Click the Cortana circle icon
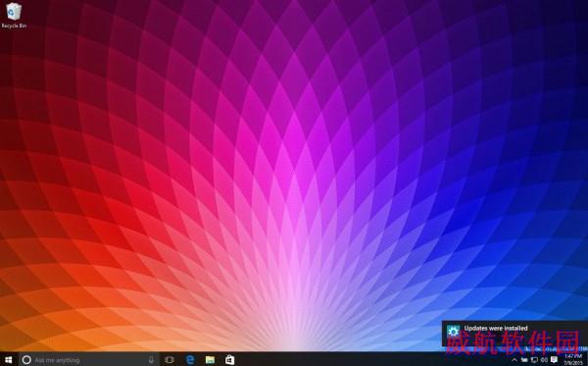Screen dimensions: 588x366 26,360
